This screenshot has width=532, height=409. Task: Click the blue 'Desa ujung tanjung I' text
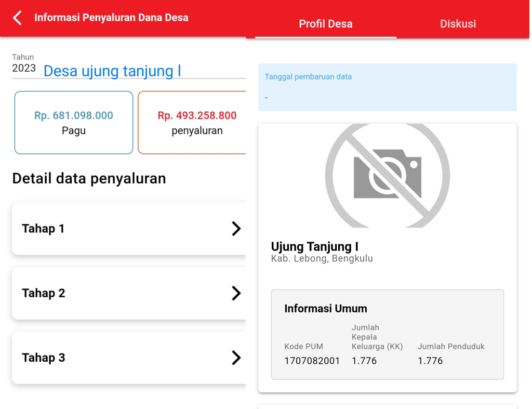pyautogui.click(x=112, y=71)
